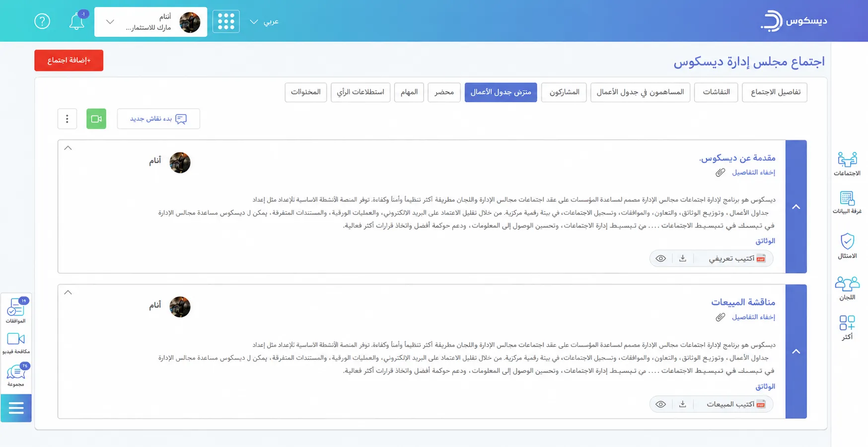Toggle blue side chevron of مناقشة المبيعات

click(796, 352)
